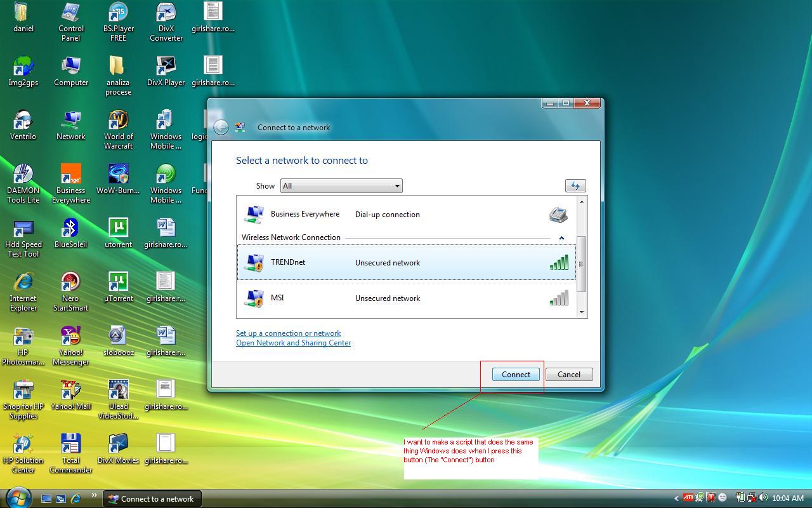Open the volume speaker tray icon
This screenshot has width=812, height=508.
pyautogui.click(x=763, y=498)
